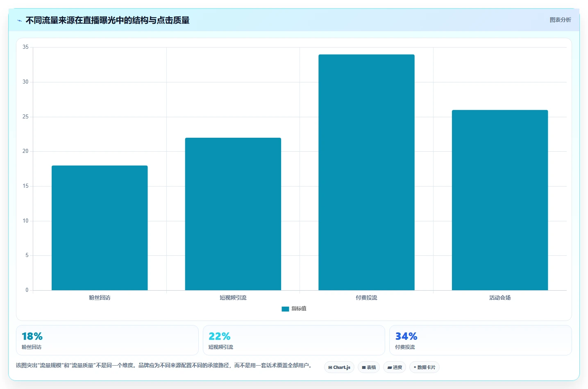Open the 22% 短视频引流 data card
The height and width of the screenshot is (389, 588).
294,340
